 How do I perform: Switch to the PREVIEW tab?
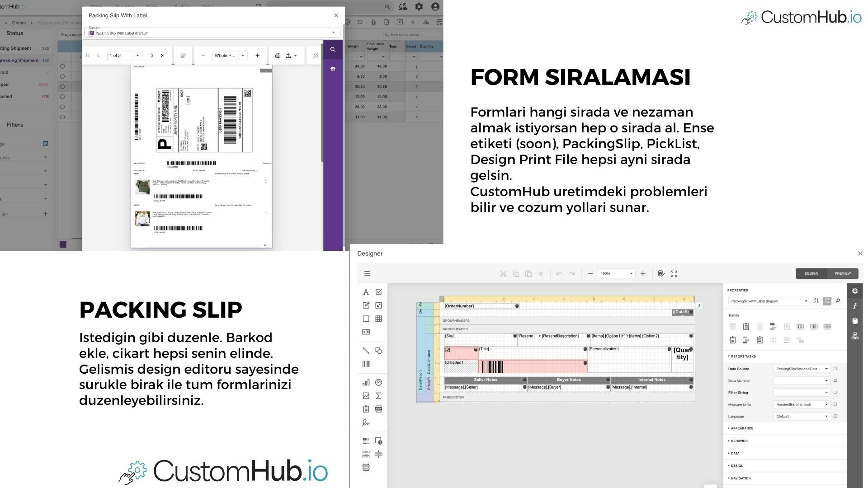point(842,273)
